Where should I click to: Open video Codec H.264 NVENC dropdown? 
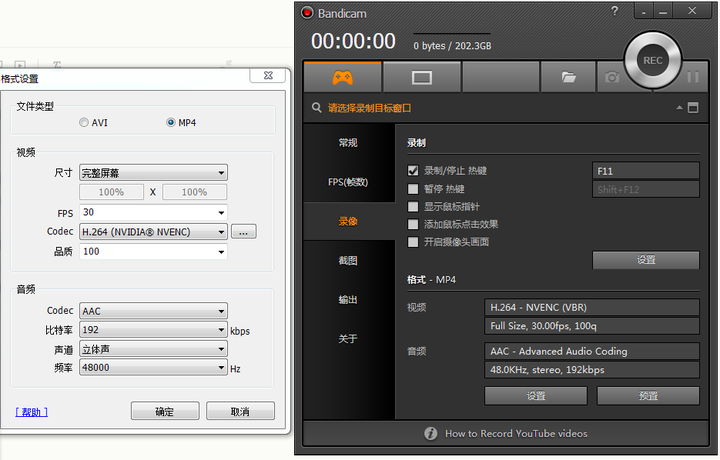153,232
